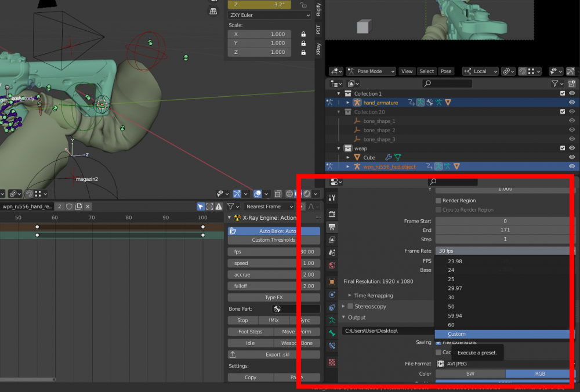
Task: Unlink the action with the X icon
Action: (88, 206)
